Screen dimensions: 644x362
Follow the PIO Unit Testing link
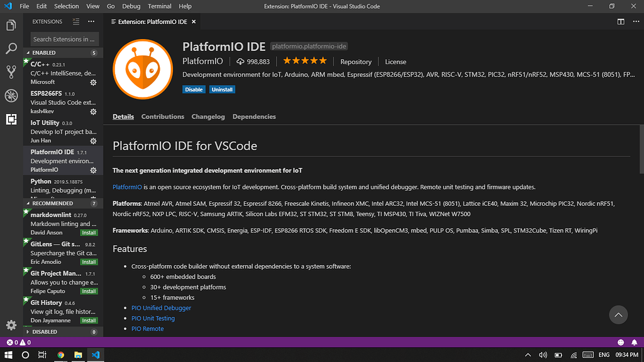click(x=153, y=319)
